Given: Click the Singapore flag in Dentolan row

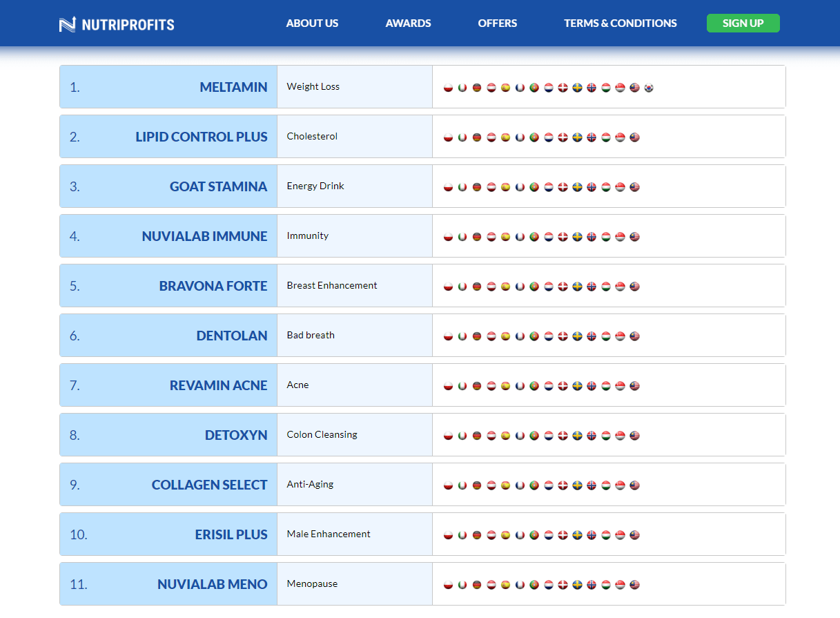Looking at the screenshot, I should (x=621, y=336).
